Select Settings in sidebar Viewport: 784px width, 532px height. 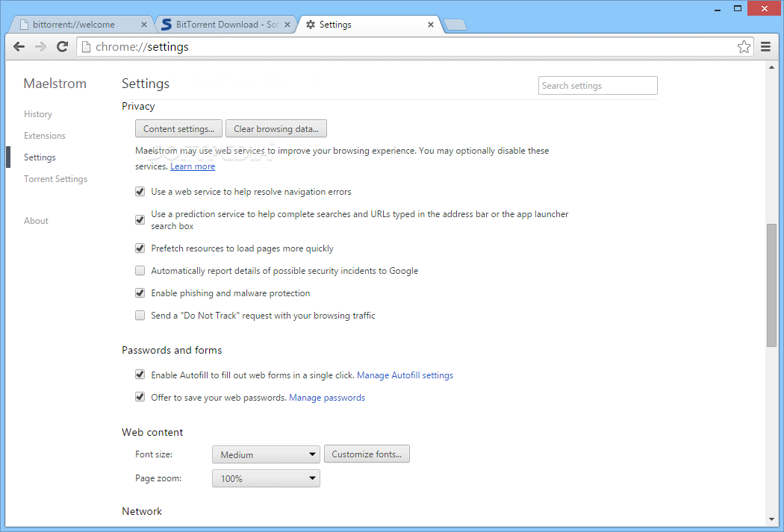(40, 157)
